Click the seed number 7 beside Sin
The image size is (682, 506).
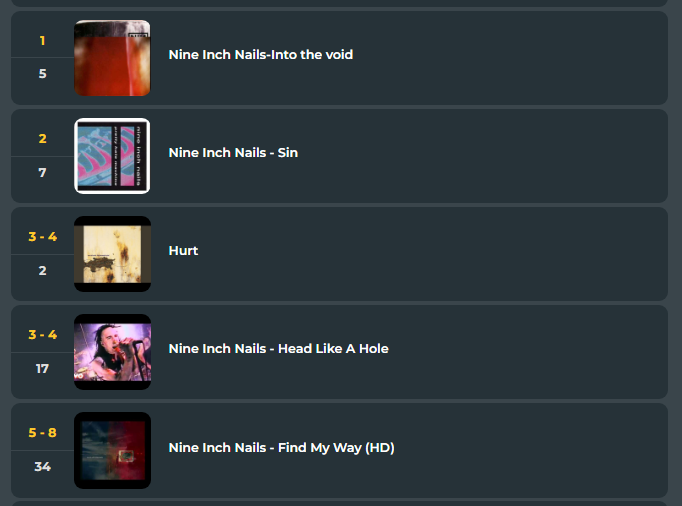tap(42, 173)
